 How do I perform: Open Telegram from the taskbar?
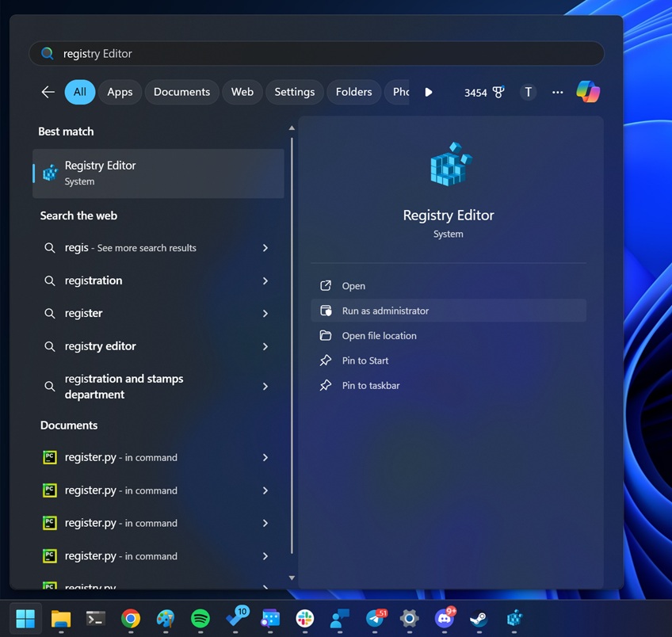coord(375,619)
